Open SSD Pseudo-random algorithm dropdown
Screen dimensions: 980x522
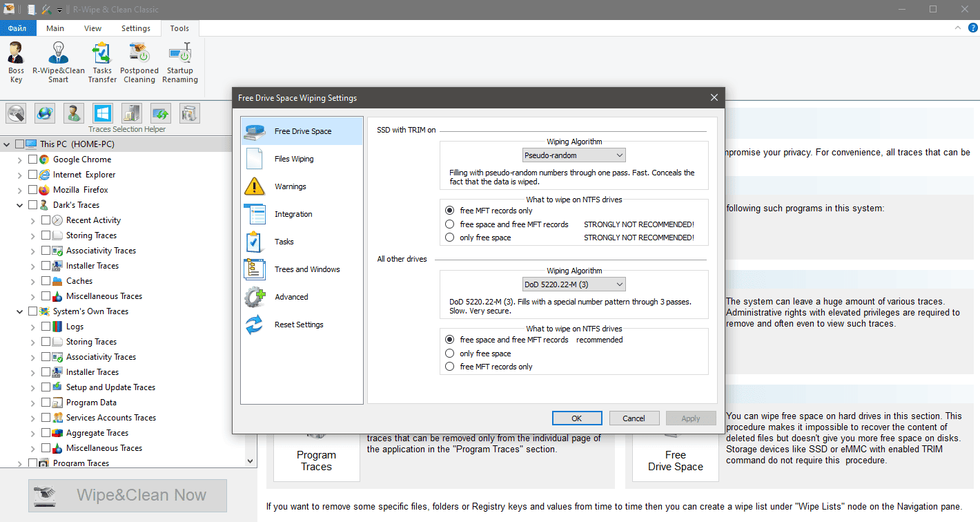pyautogui.click(x=574, y=155)
